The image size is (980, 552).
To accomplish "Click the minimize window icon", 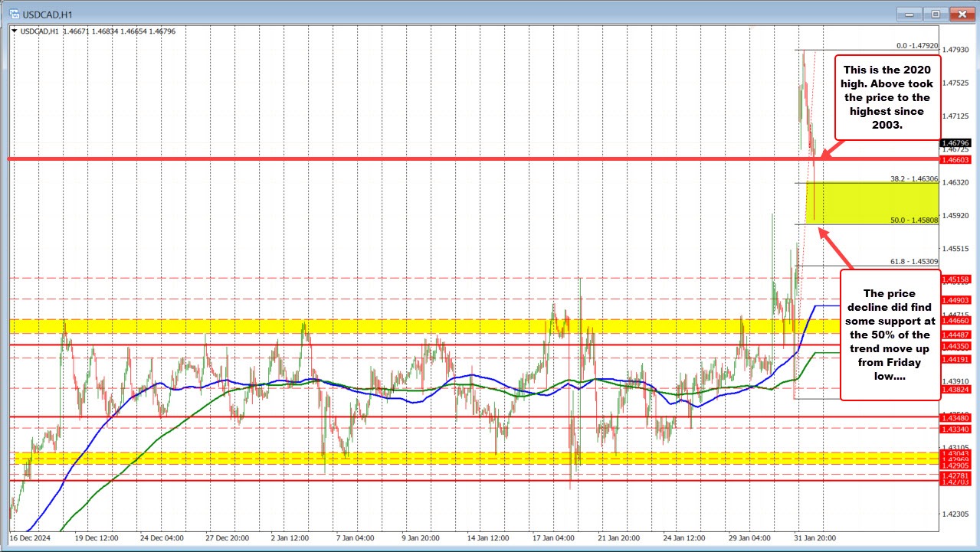I will pyautogui.click(x=908, y=14).
